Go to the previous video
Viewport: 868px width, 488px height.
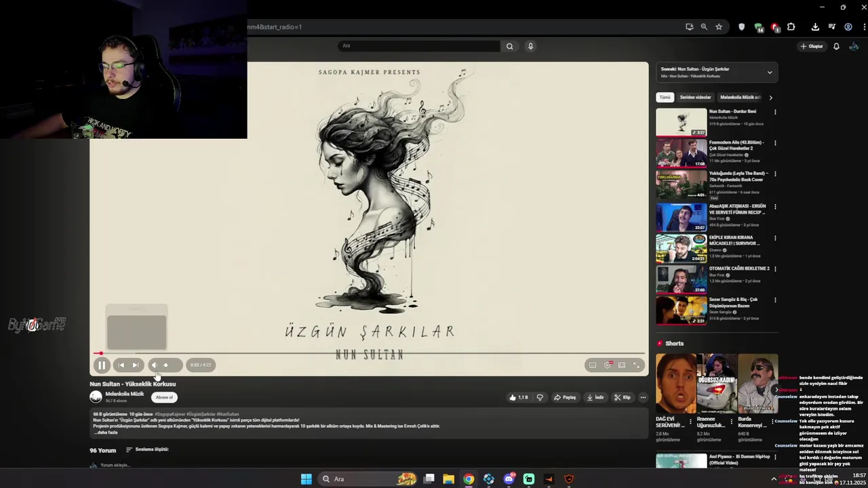(x=121, y=365)
